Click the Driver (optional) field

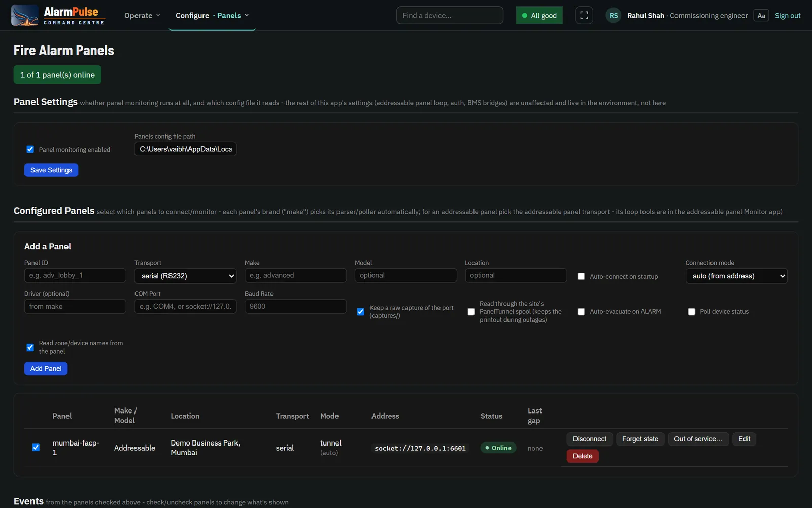coord(75,306)
